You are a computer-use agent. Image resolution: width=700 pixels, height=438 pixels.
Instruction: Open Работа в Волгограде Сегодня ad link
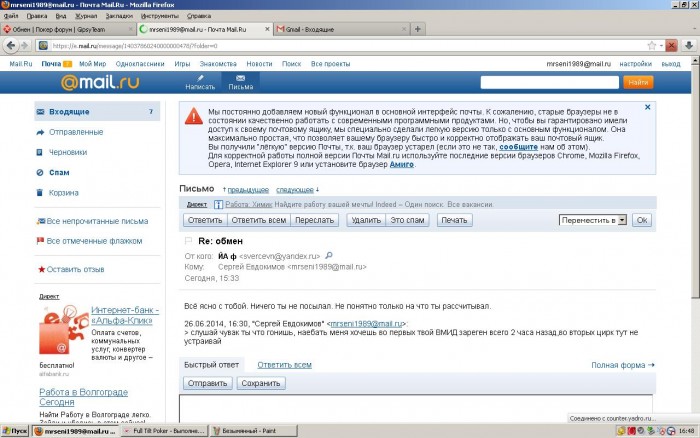click(83, 397)
